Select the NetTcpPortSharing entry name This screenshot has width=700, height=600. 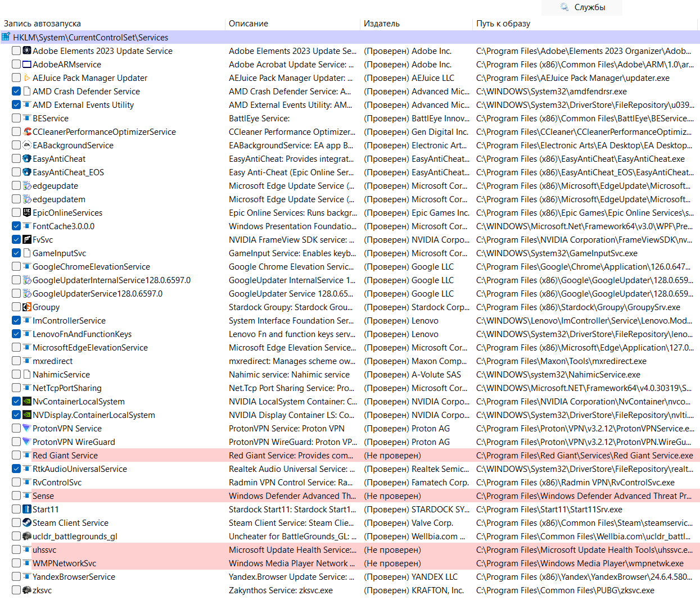point(67,388)
